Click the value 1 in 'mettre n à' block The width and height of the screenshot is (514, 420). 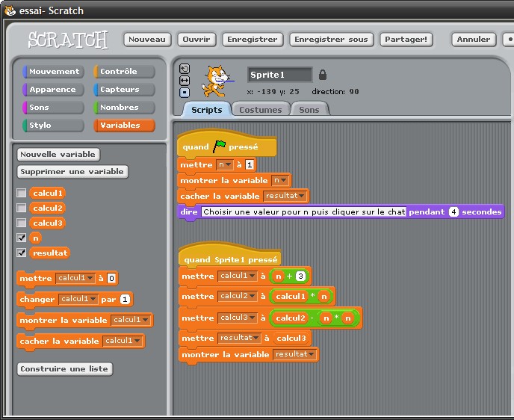250,164
